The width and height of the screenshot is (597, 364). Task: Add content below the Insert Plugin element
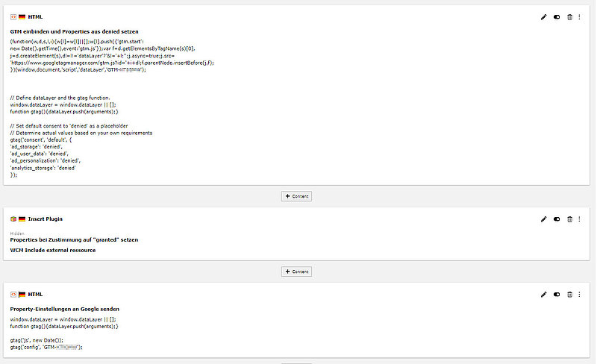click(296, 272)
